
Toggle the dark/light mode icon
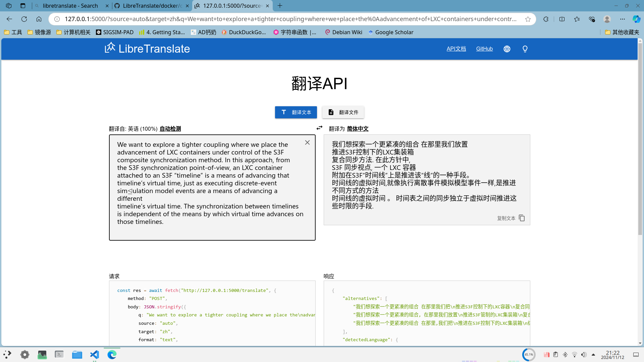click(x=525, y=49)
